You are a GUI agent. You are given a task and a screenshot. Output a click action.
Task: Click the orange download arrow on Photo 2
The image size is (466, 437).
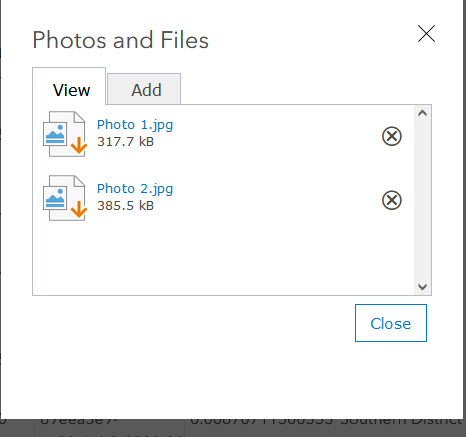[x=79, y=209]
